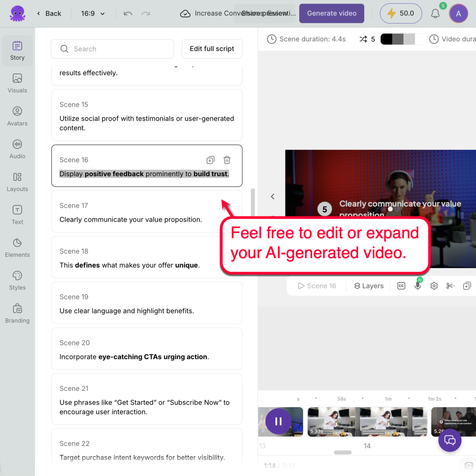Select the Scene 18 script text

point(130,265)
